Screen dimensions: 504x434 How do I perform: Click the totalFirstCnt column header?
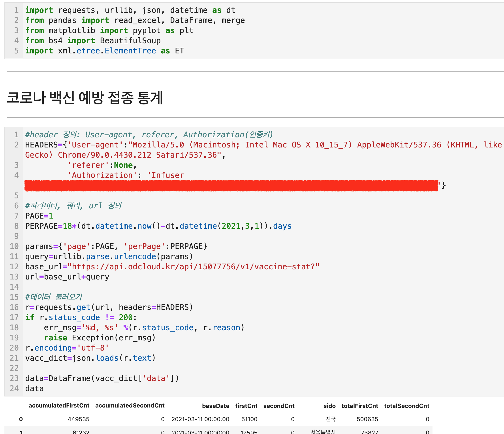[x=359, y=406]
